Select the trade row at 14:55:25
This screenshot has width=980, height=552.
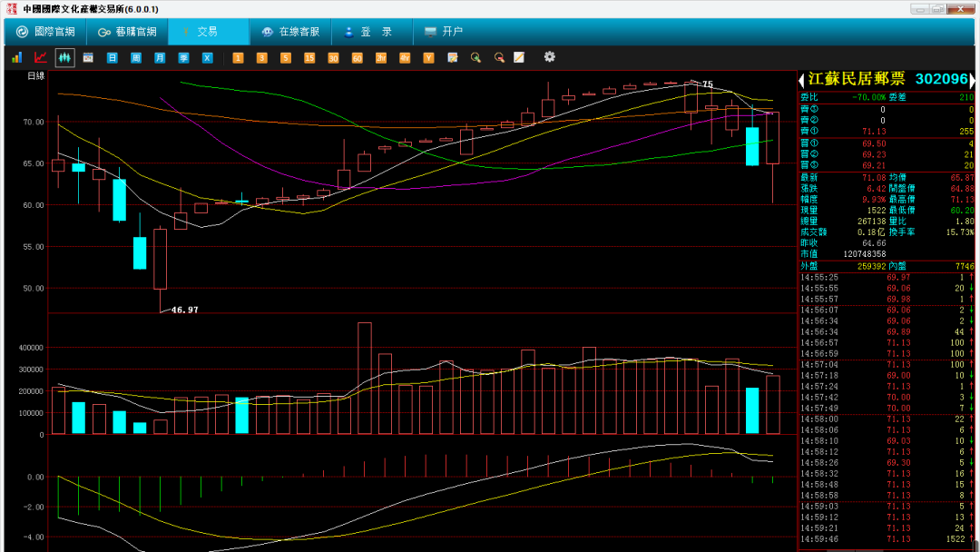887,278
